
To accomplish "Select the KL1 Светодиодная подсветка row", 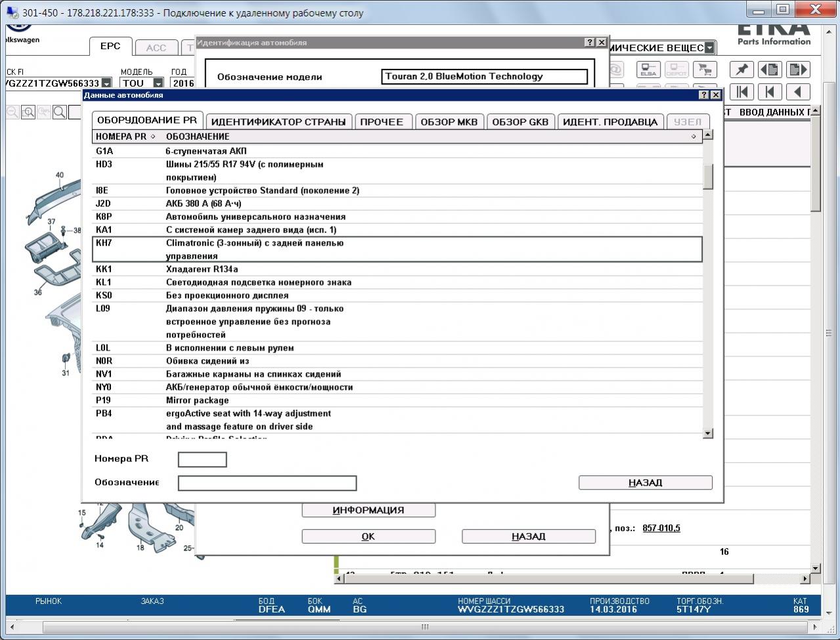I will (x=397, y=282).
